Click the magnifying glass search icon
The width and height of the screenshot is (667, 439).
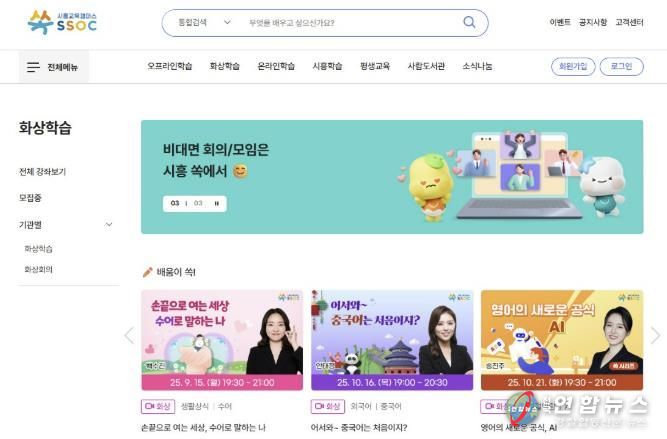469,22
